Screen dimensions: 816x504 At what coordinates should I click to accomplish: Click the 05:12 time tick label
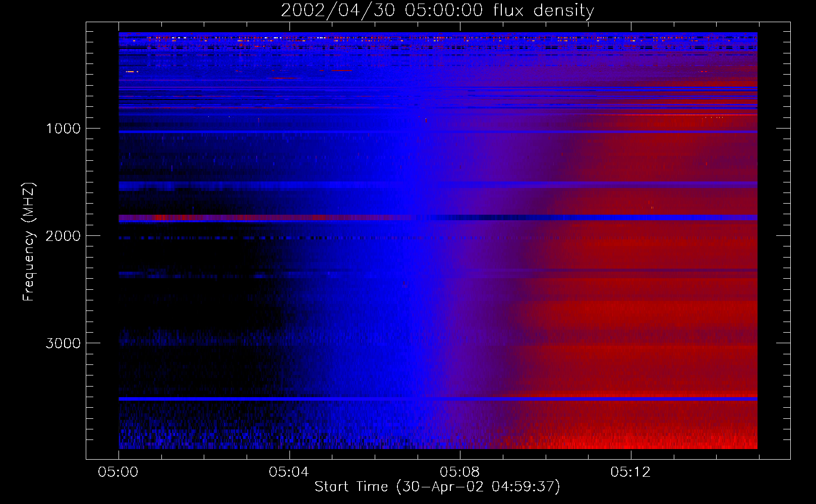(x=630, y=472)
